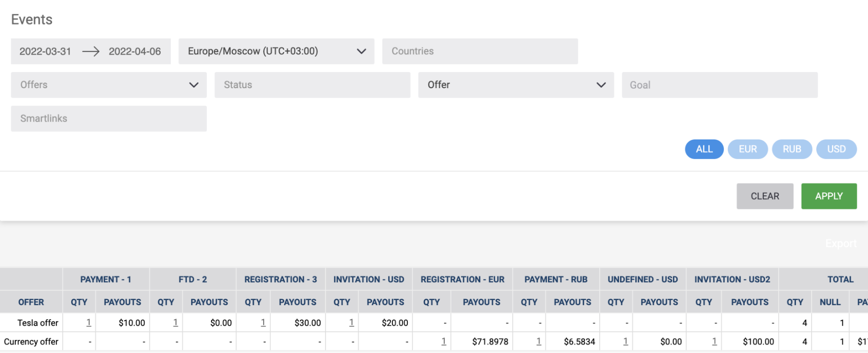868x353 pixels.
Task: Open the Offer grouping dropdown
Action: pyautogui.click(x=515, y=85)
